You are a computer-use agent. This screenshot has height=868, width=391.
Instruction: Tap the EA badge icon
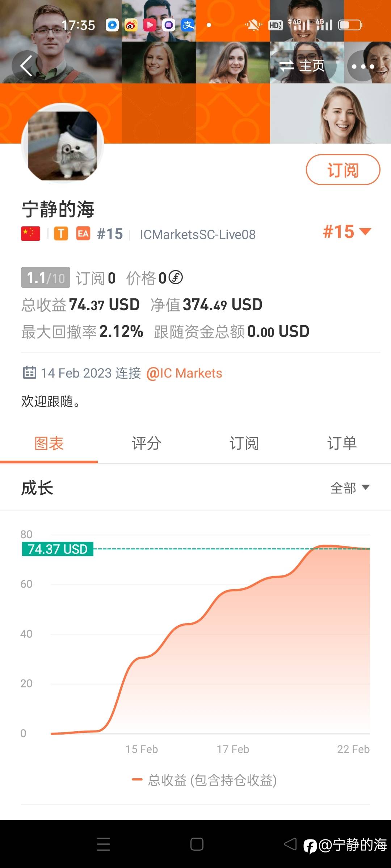pos(83,234)
